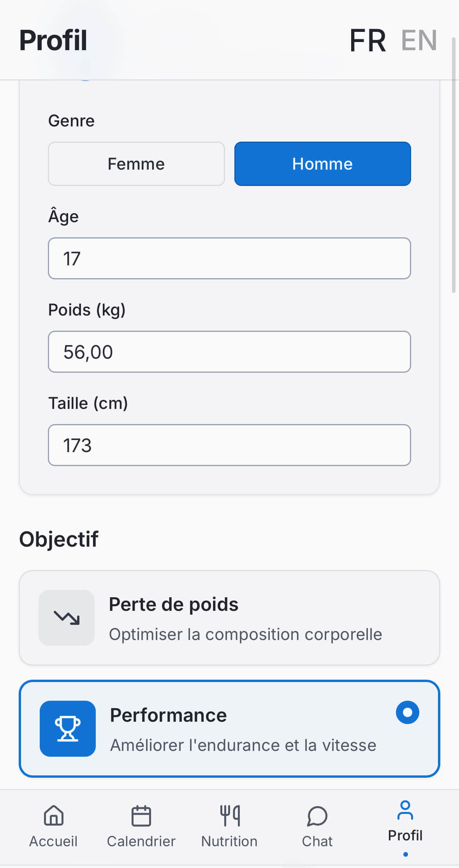Tap the Profil person icon
Viewport: 459px width, 868px height.
(405, 810)
